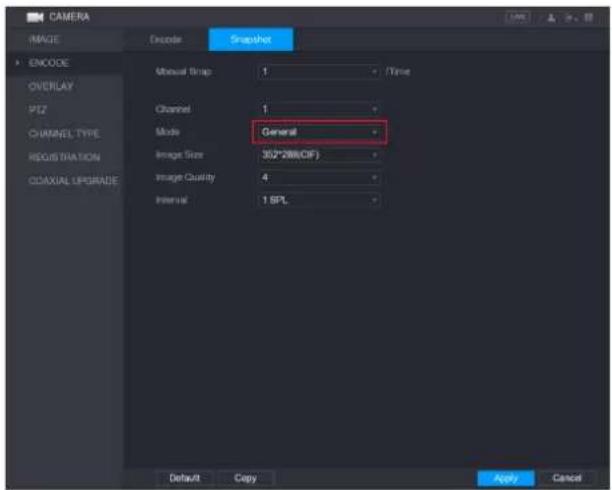Screen dimensions: 612x490
Task: Open the QR code icon in the header
Action: pos(588,18)
